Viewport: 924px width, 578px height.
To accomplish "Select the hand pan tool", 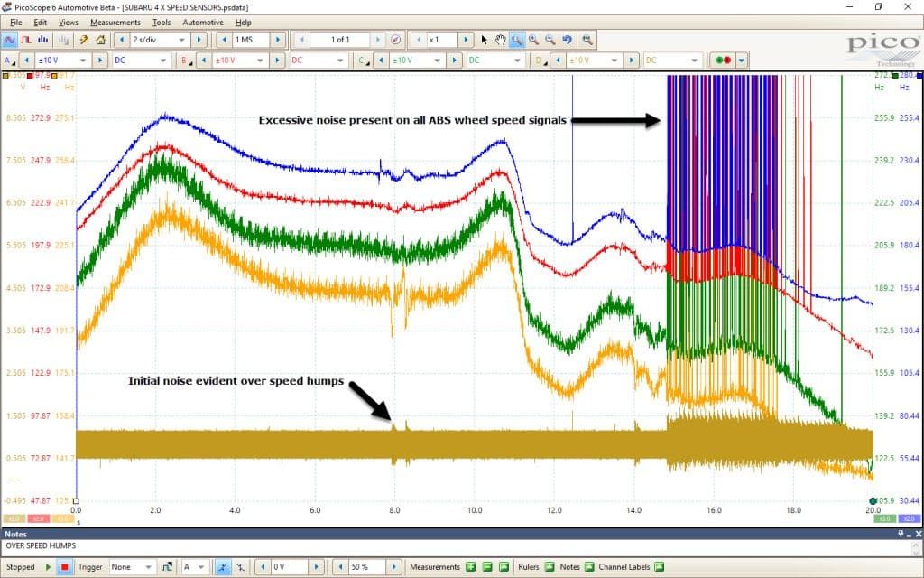I will pos(500,40).
